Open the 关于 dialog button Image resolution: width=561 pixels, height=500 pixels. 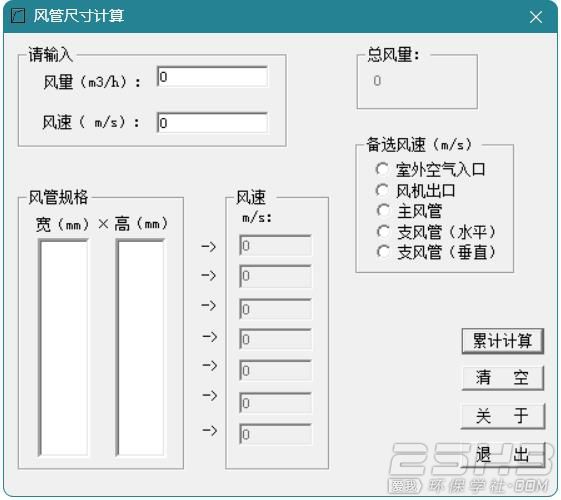[503, 416]
